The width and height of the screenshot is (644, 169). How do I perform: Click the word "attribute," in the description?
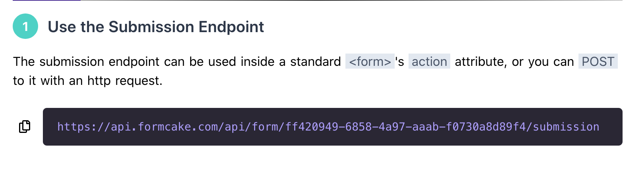pyautogui.click(x=481, y=62)
